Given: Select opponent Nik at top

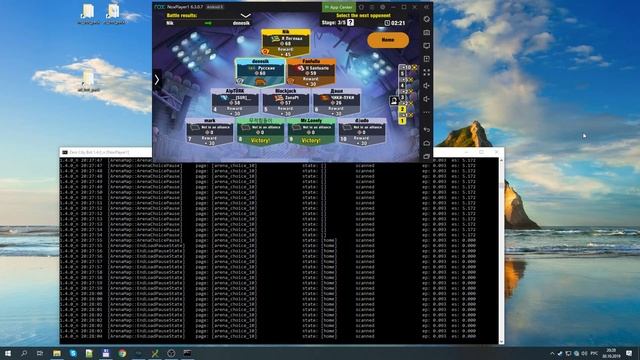Looking at the screenshot, I should [286, 43].
